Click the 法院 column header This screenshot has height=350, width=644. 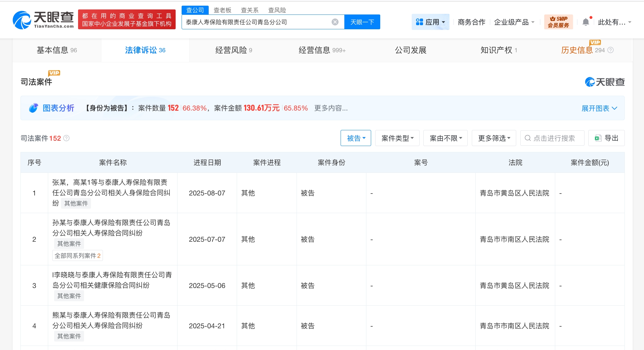[x=515, y=162]
